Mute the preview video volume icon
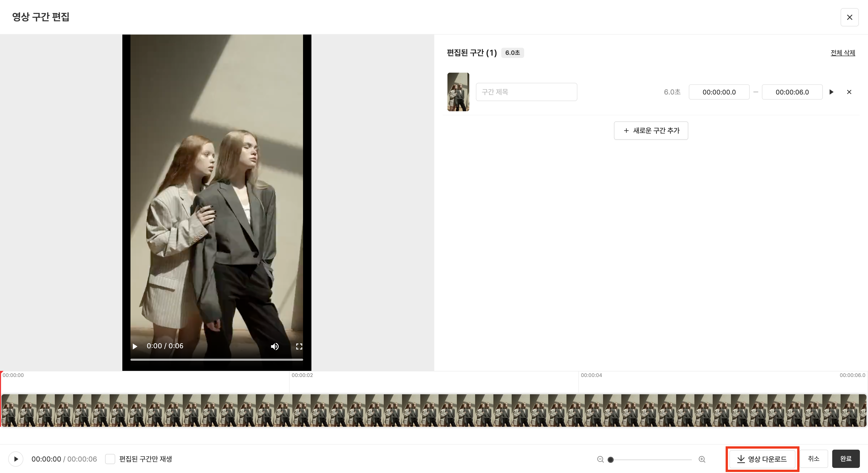Image resolution: width=868 pixels, height=473 pixels. tap(275, 346)
